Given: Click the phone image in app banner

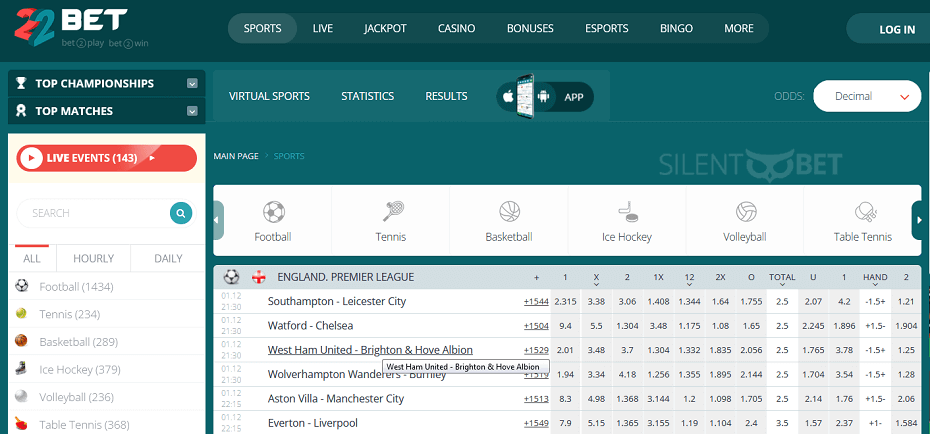Looking at the screenshot, I should click(x=525, y=96).
